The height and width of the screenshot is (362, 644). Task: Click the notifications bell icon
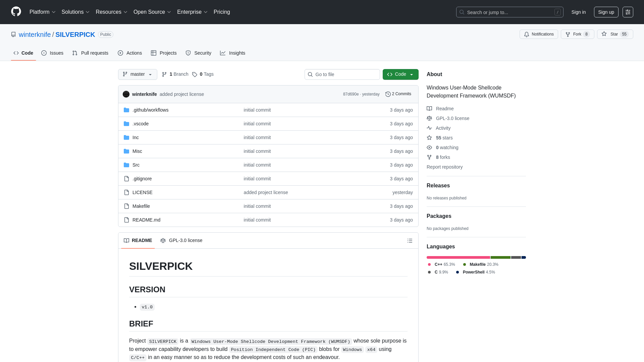point(527,34)
